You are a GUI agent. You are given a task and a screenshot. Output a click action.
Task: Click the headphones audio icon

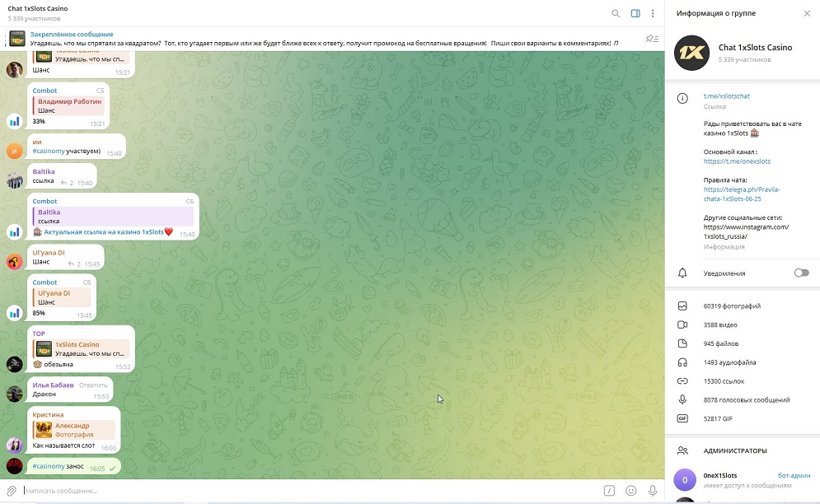coord(682,362)
